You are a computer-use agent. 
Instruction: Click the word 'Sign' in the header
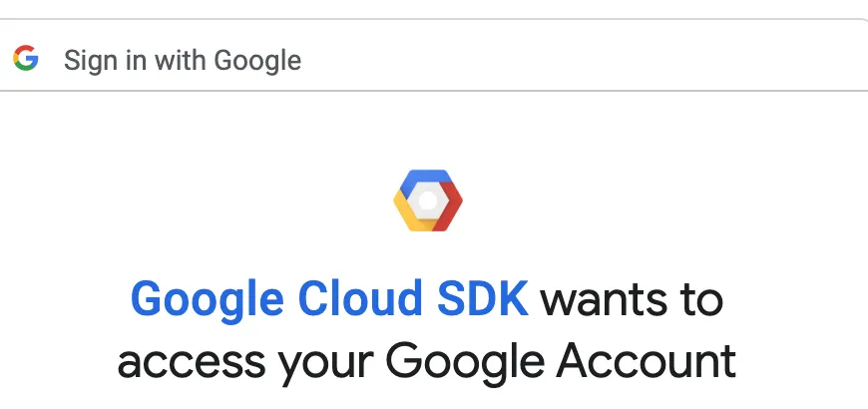coord(87,60)
